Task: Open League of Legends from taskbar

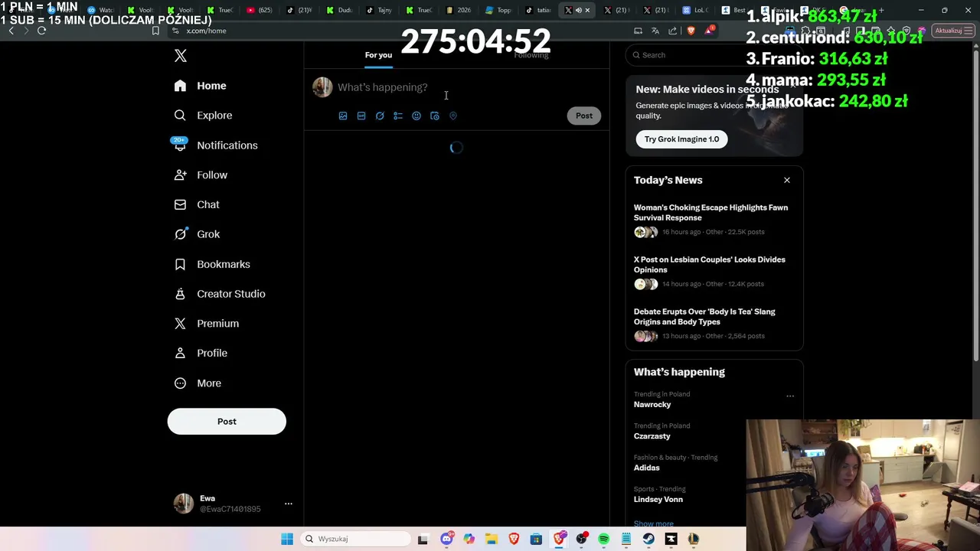Action: [694, 539]
